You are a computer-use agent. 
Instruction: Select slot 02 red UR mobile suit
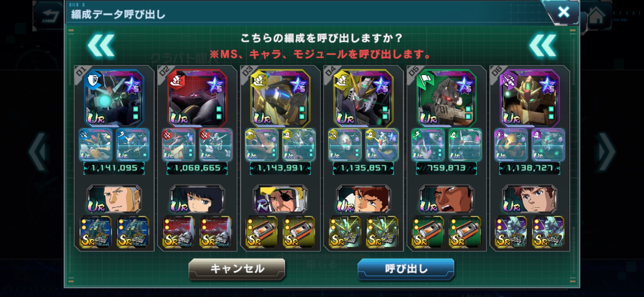[x=197, y=98]
